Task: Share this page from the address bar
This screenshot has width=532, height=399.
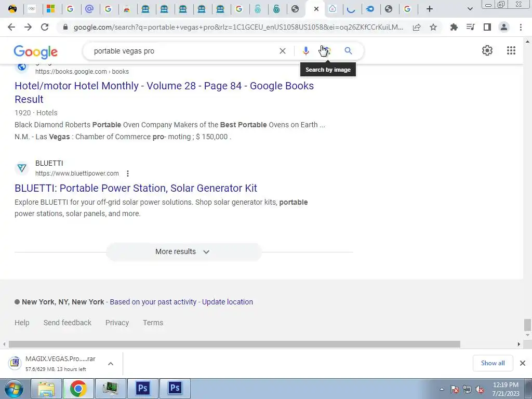Action: [417, 27]
